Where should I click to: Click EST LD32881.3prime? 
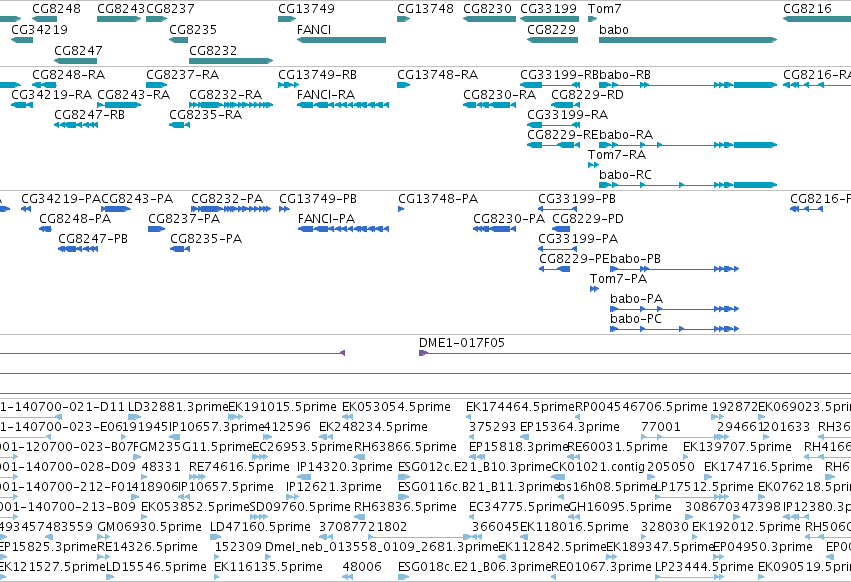[135, 416]
